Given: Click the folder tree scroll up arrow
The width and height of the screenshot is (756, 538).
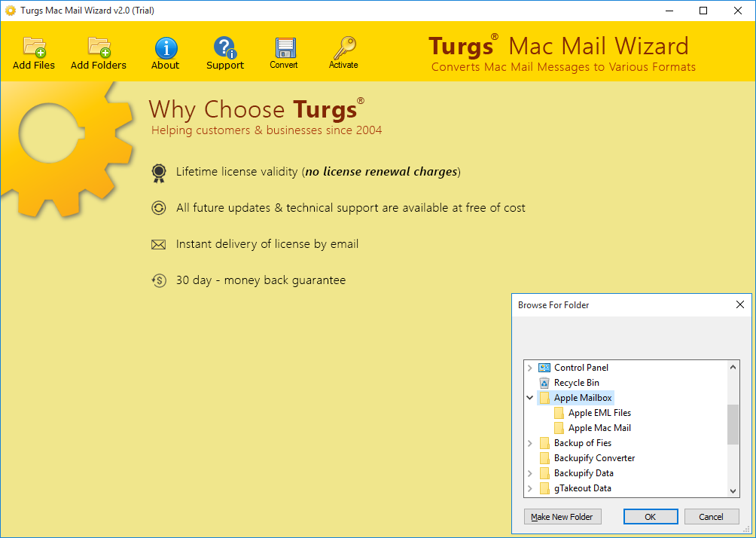Looking at the screenshot, I should [x=733, y=367].
